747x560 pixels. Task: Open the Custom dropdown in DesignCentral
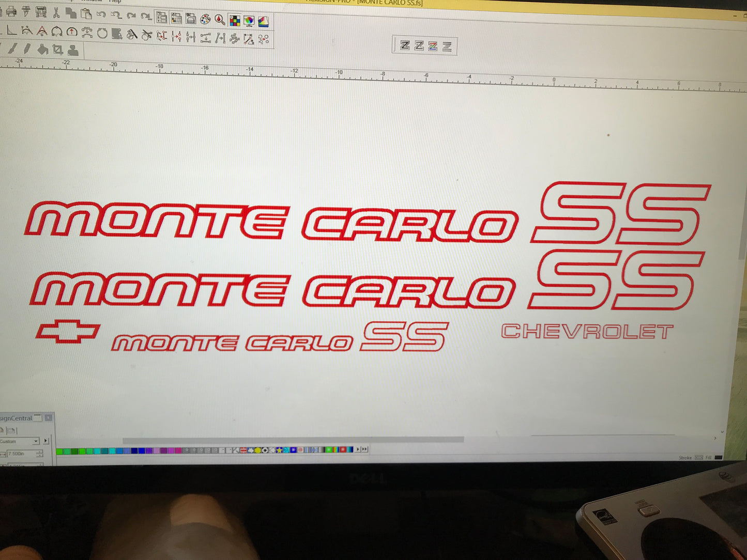click(x=36, y=441)
